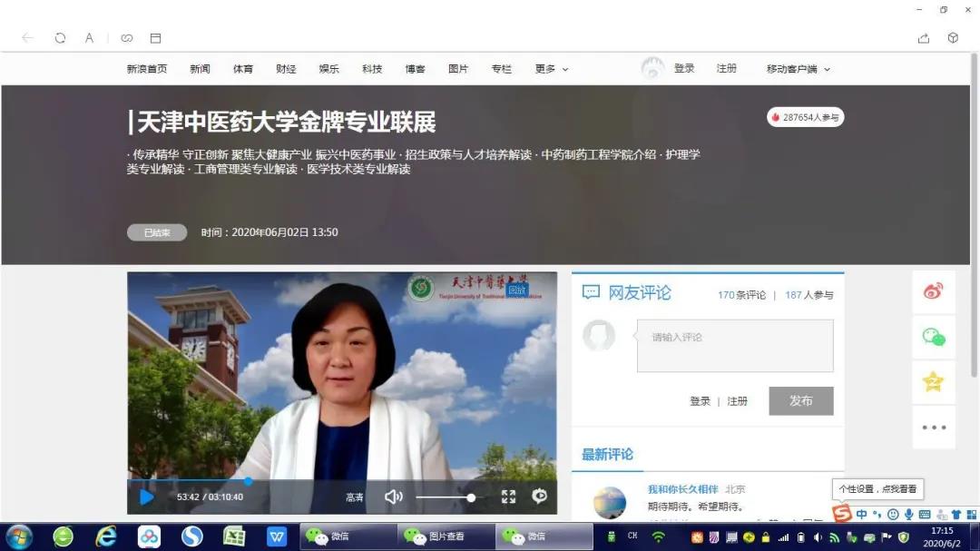This screenshot has height=551, width=980.
Task: Click the browser share icon in the top right
Action: [924, 38]
